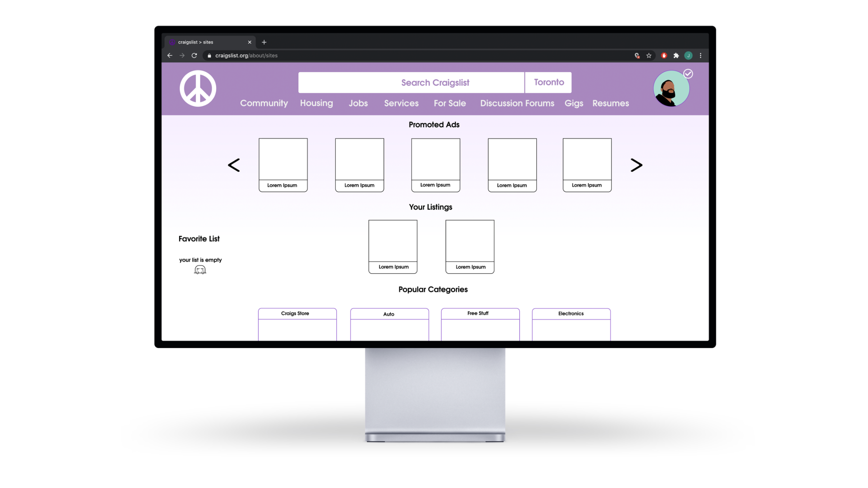This screenshot has height=488, width=868.
Task: Click the browser back arrow
Action: point(170,56)
